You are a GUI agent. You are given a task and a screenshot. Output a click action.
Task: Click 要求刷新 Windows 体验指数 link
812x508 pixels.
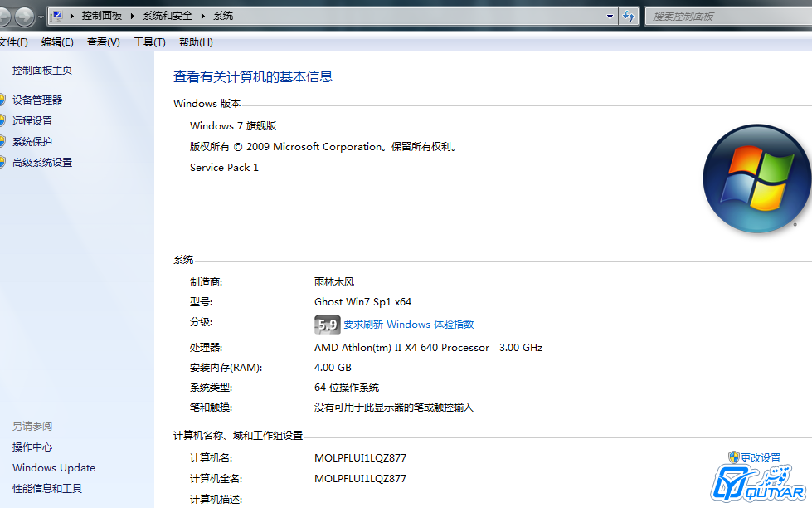[x=409, y=324]
